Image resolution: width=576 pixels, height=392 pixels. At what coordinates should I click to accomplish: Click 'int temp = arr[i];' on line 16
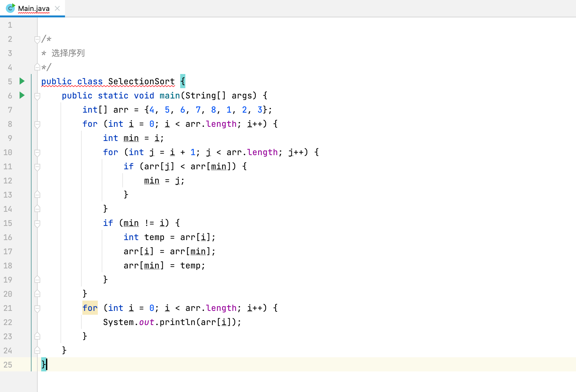coord(169,237)
